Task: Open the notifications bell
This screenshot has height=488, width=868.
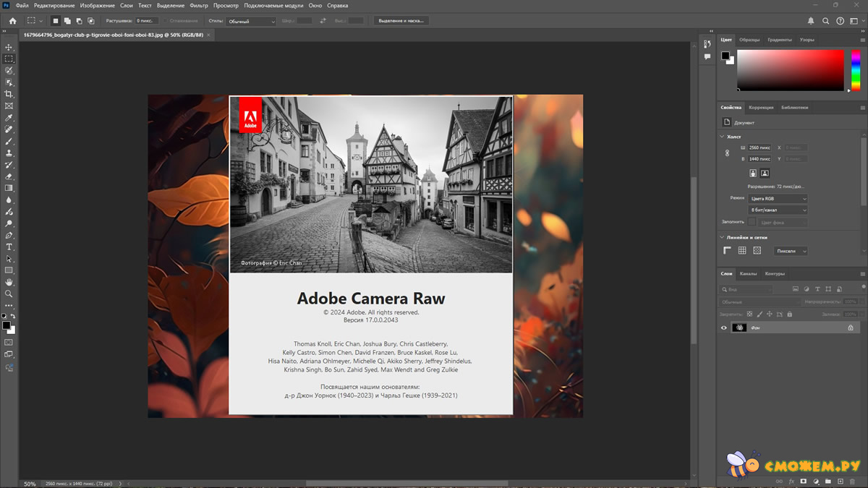Action: [811, 21]
